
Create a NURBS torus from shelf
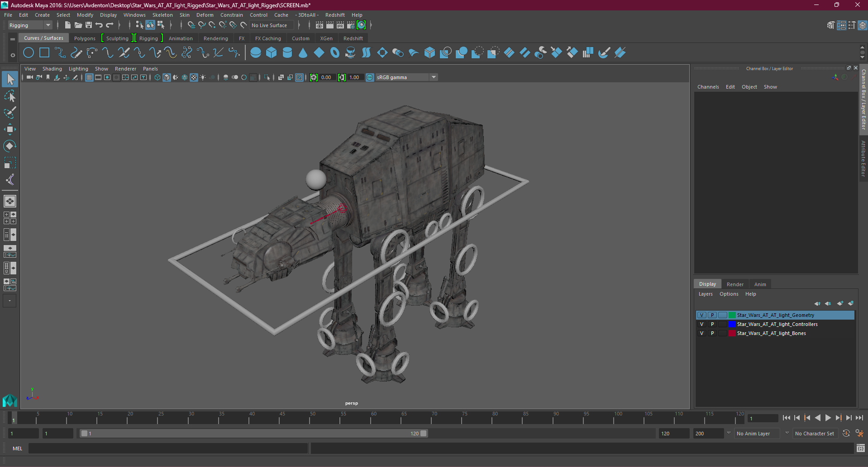pos(335,53)
